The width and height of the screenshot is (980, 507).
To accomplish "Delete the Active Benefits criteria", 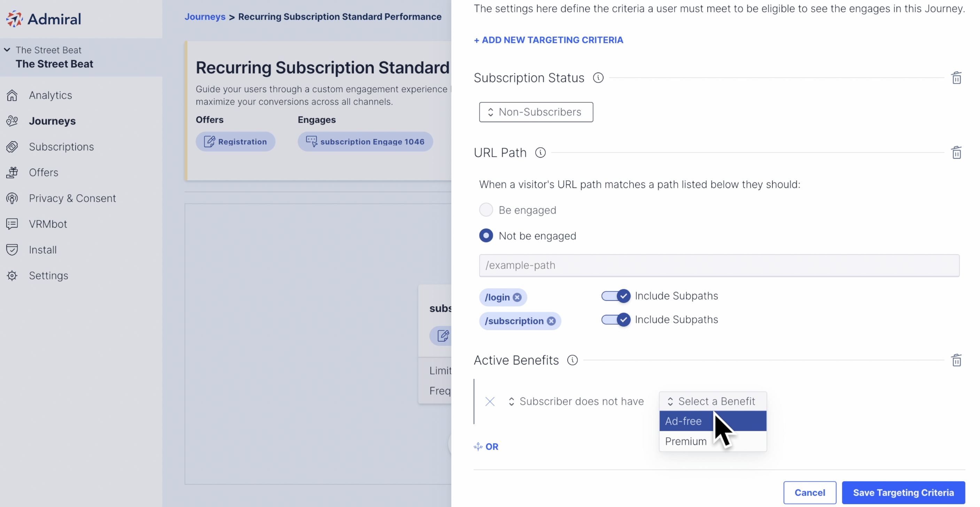I will pos(956,360).
